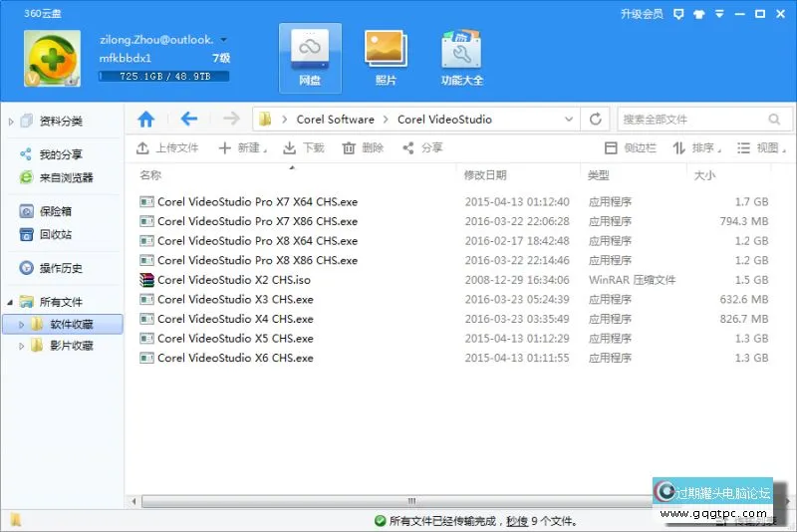This screenshot has width=797, height=532.
Task: Open 我的分享 my shares
Action: 61,154
